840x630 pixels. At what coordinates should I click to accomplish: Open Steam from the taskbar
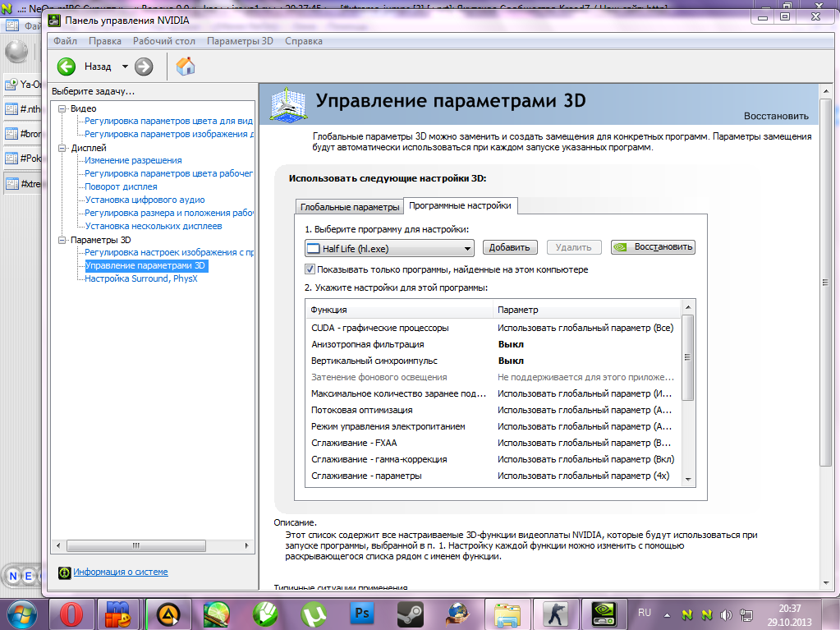point(411,614)
